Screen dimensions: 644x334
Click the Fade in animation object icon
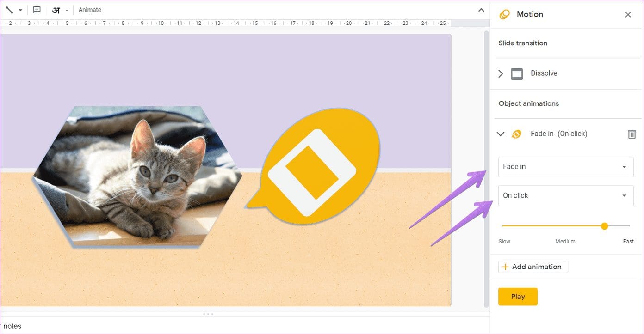tap(516, 134)
